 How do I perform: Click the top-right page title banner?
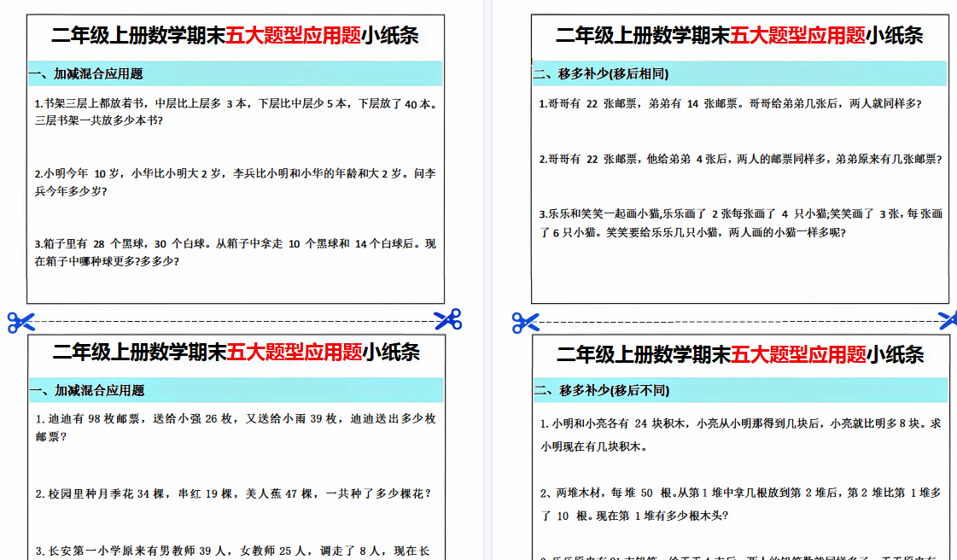pos(739,36)
